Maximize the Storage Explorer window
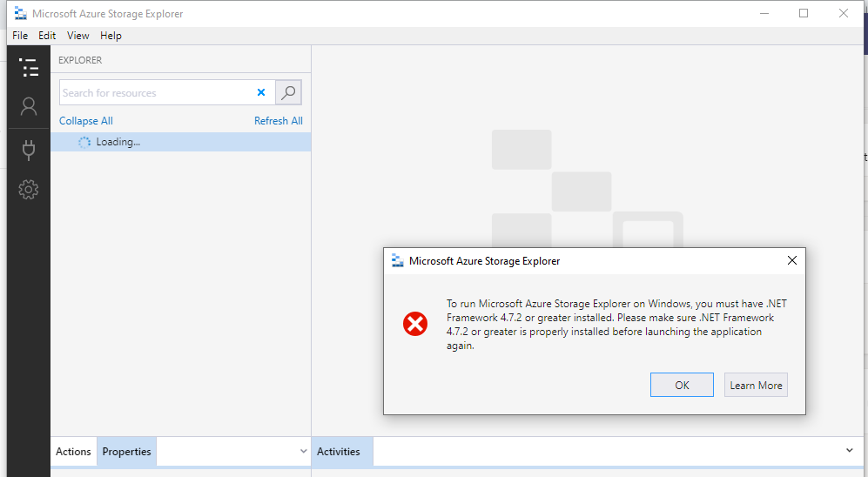The image size is (868, 477). [x=804, y=13]
